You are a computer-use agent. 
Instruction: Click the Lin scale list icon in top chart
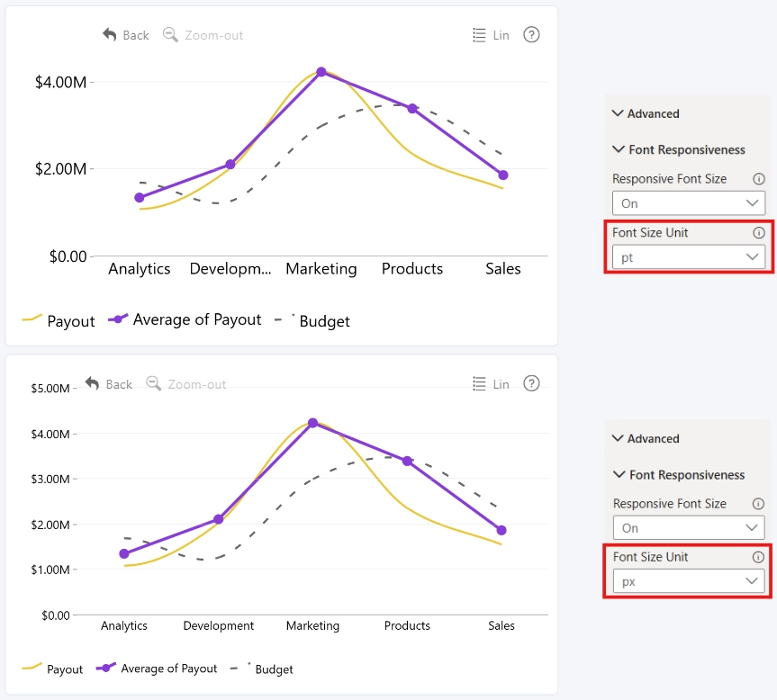coord(479,35)
